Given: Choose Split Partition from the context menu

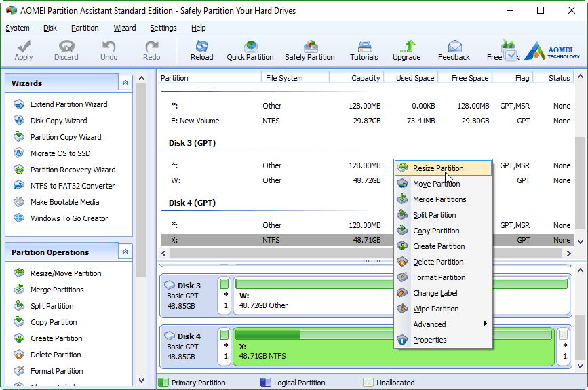Looking at the screenshot, I should click(434, 215).
